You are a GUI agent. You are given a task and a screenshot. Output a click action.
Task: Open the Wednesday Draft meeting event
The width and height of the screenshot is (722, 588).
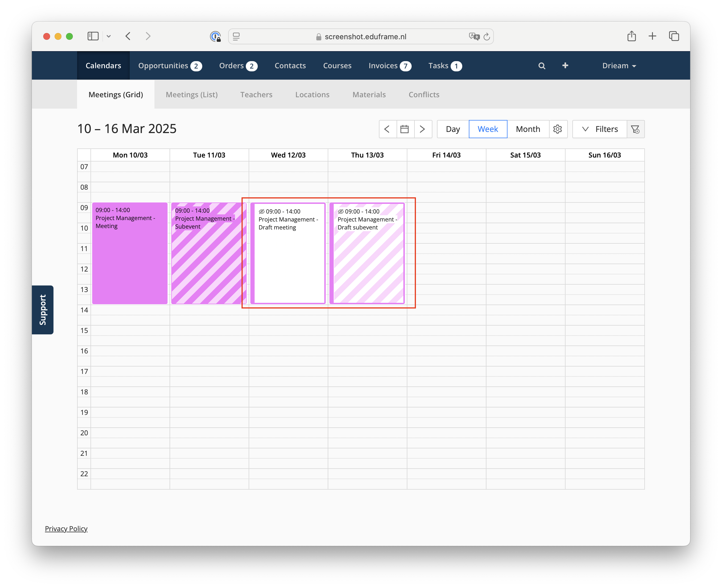(288, 253)
